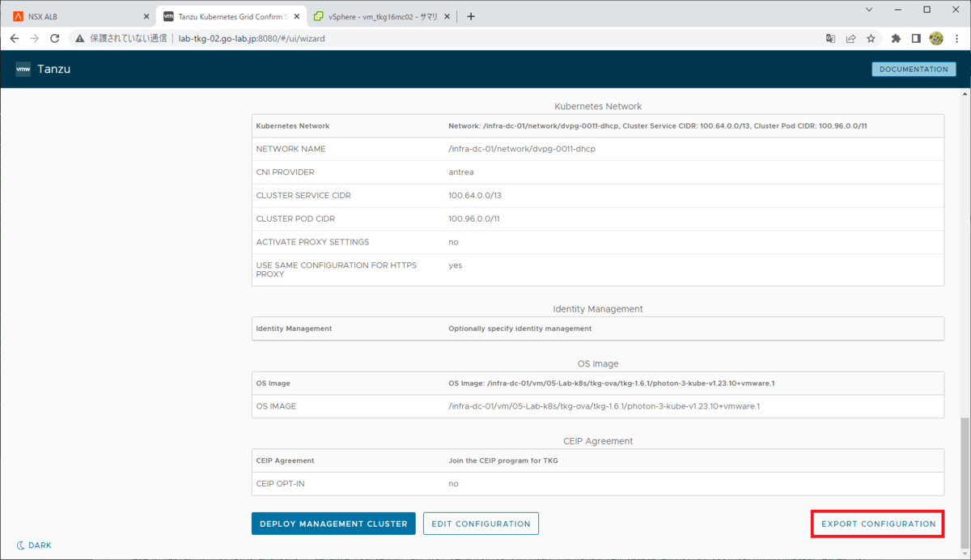Viewport: 971px width, 560px height.
Task: Close the NSX ALB tab
Action: pyautogui.click(x=146, y=16)
